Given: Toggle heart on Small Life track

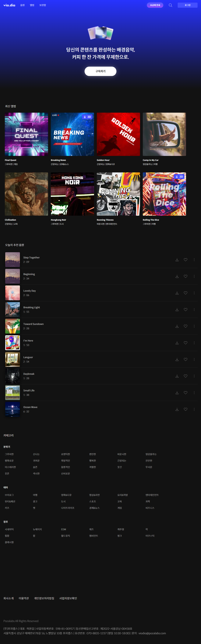Looking at the screenshot, I should click(x=185, y=393).
